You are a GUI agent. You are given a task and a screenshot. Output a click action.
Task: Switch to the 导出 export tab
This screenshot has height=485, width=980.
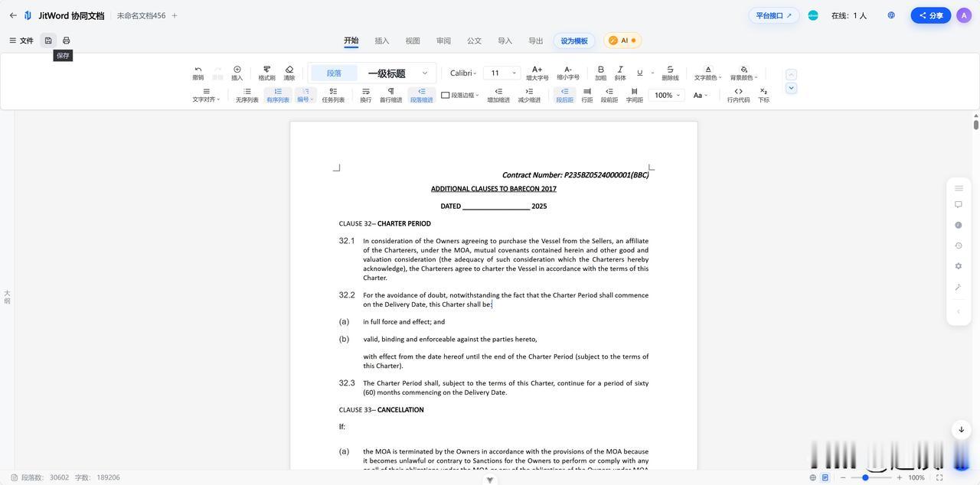click(536, 41)
